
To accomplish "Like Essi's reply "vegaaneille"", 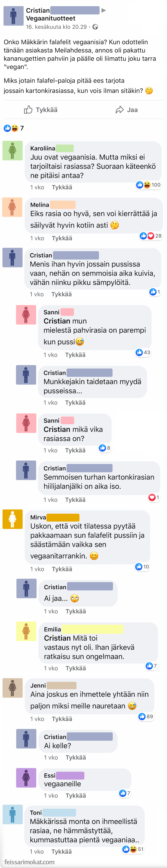I will [x=76, y=796].
